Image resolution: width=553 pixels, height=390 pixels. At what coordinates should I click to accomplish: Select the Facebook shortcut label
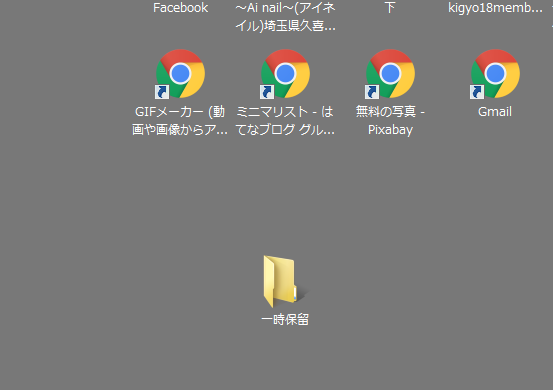pyautogui.click(x=181, y=8)
